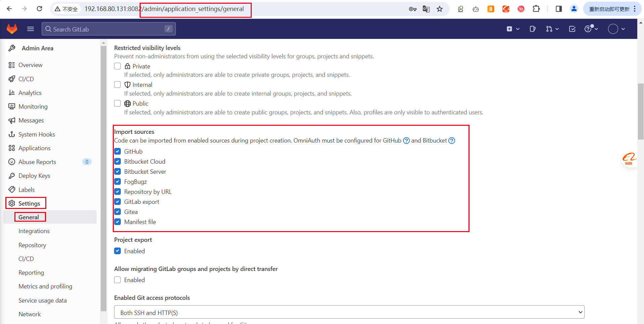Open the browser extensions puzzle icon

(x=536, y=9)
